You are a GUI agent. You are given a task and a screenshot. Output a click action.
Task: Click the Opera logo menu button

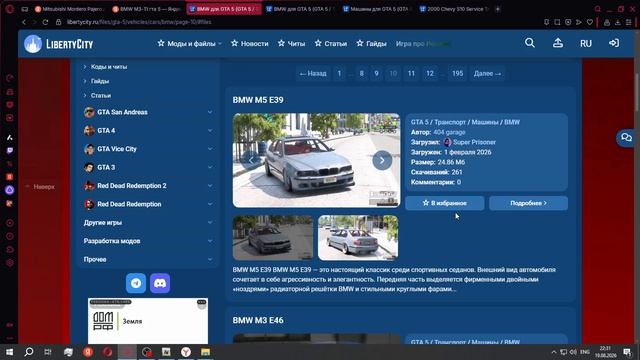point(10,9)
